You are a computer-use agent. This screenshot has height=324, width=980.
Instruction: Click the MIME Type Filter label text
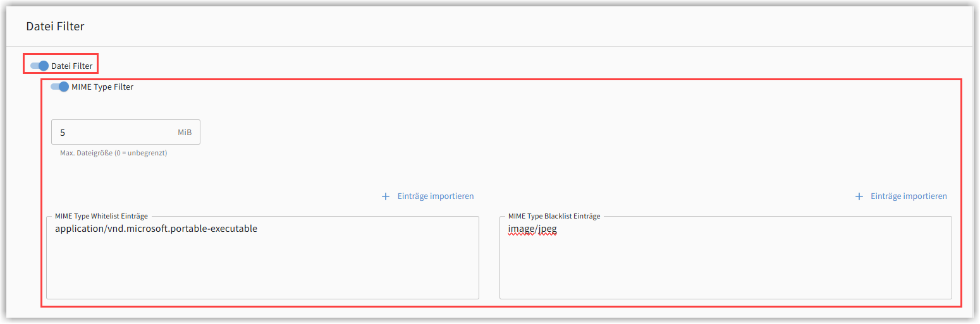(x=102, y=87)
